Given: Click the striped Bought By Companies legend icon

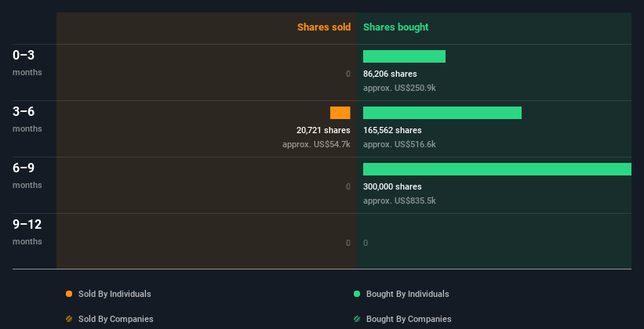Looking at the screenshot, I should 357,319.
